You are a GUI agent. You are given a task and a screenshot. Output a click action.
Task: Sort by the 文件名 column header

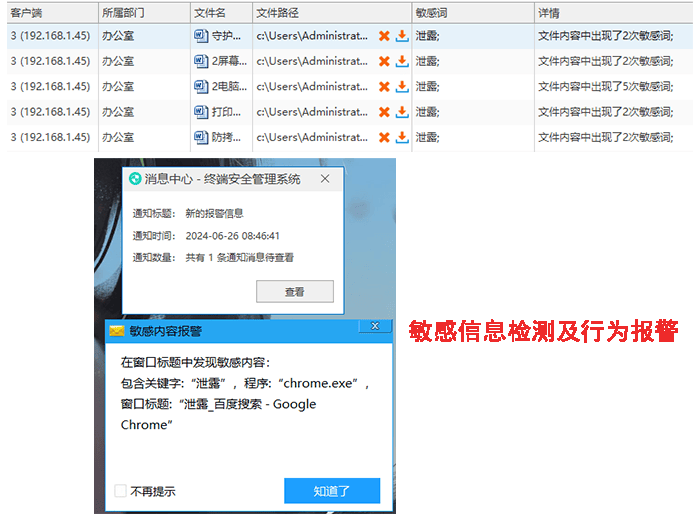point(221,13)
